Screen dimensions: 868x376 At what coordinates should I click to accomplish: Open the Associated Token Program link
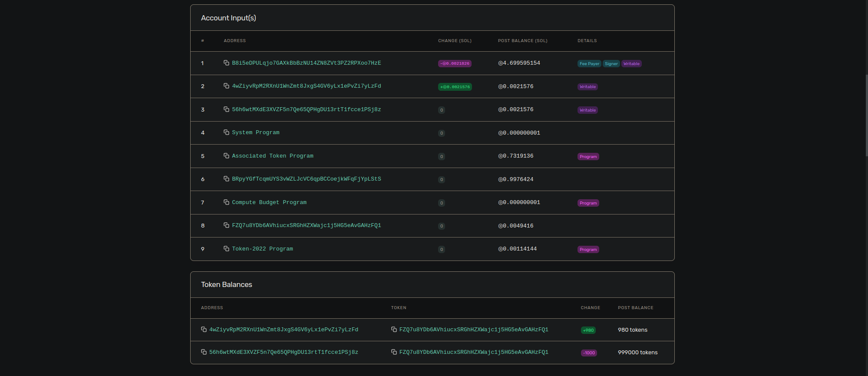click(x=273, y=156)
